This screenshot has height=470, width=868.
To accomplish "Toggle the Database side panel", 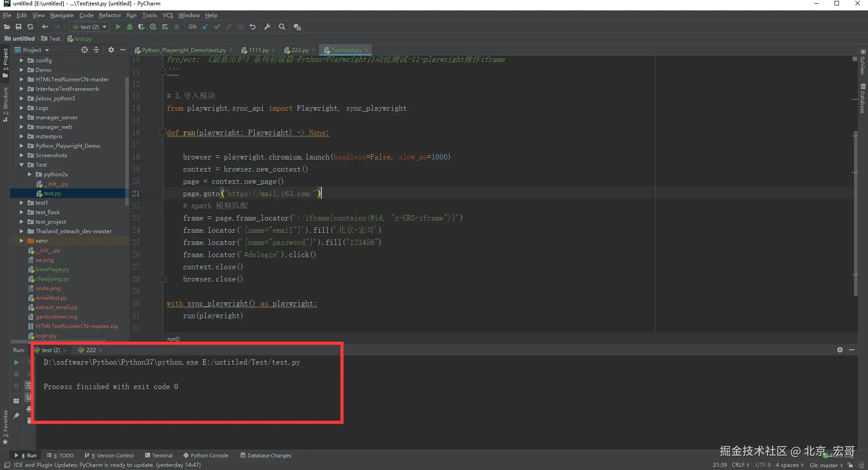I will pyautogui.click(x=863, y=98).
